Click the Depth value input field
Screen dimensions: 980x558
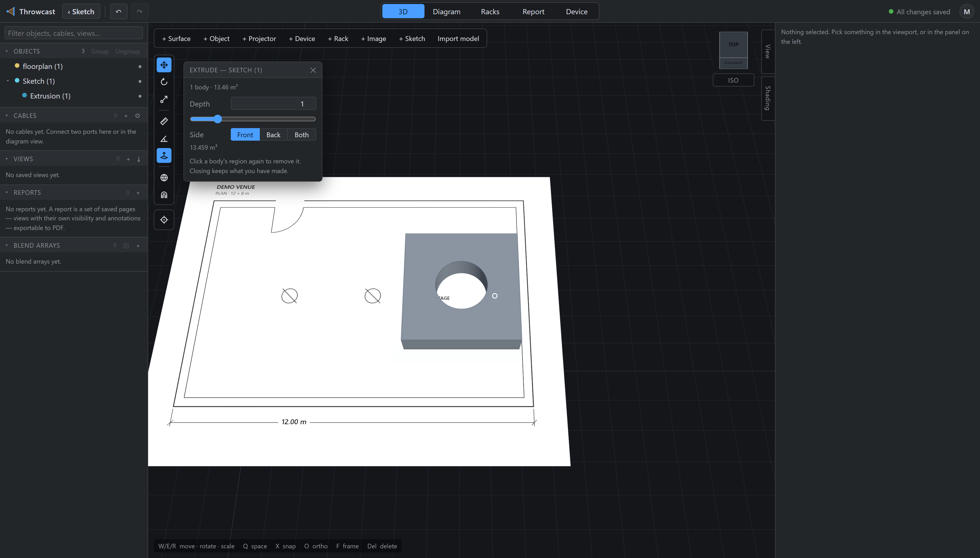pyautogui.click(x=273, y=103)
